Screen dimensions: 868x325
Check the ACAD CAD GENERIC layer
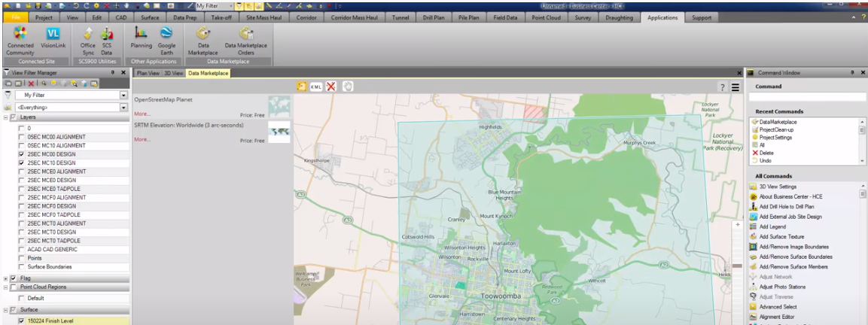22,249
